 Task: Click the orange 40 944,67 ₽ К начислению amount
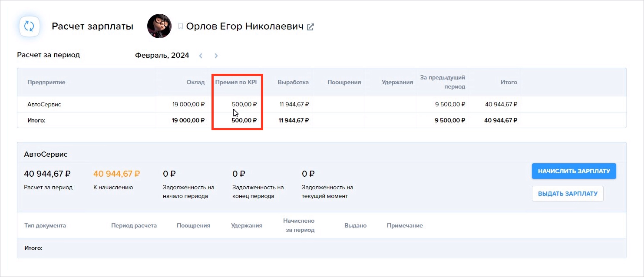point(116,174)
